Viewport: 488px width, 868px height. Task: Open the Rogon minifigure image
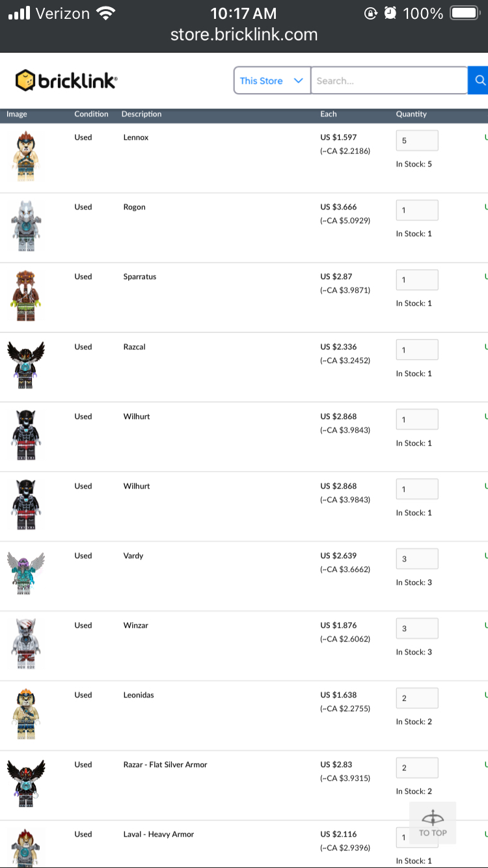[x=26, y=226]
